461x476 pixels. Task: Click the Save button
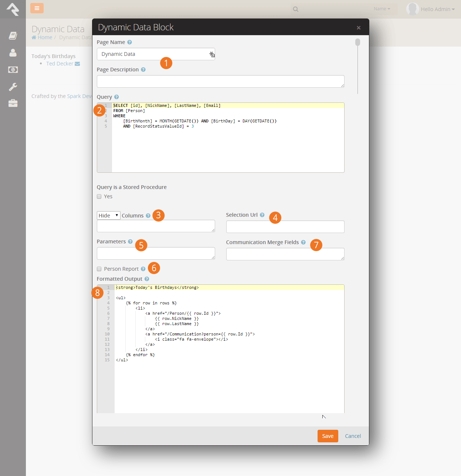click(328, 436)
